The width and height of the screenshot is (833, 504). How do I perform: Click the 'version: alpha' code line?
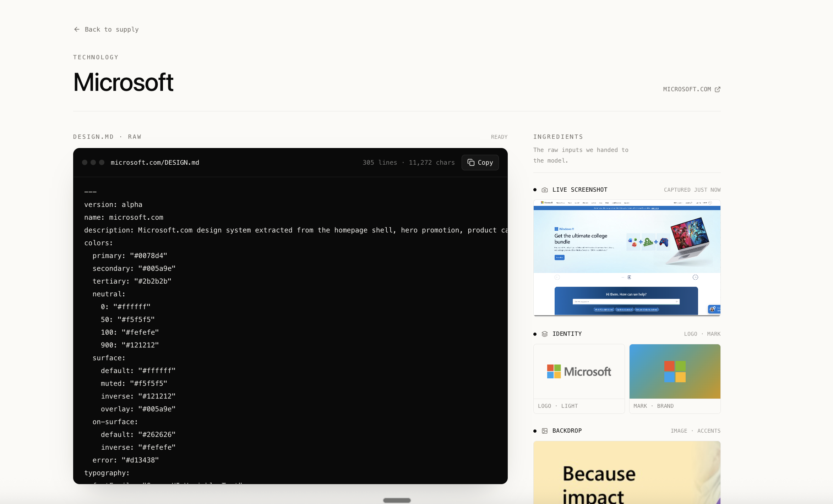113,205
